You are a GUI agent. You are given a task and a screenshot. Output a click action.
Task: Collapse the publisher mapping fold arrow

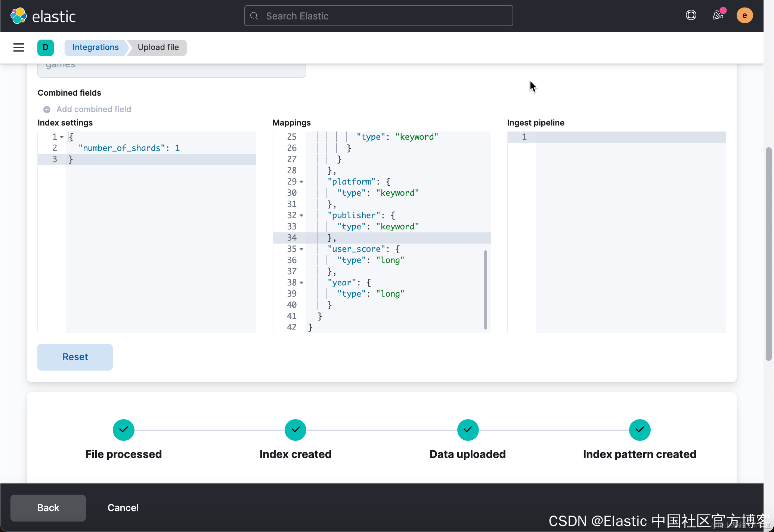[301, 216]
